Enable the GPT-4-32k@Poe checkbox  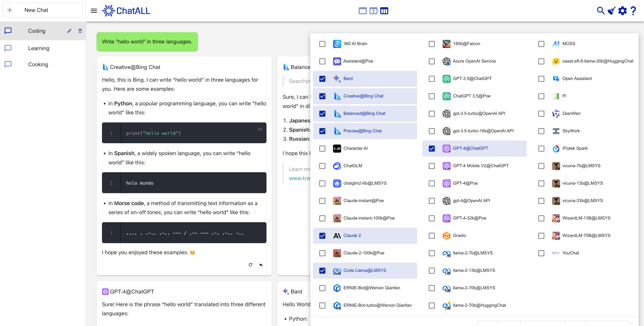432,218
